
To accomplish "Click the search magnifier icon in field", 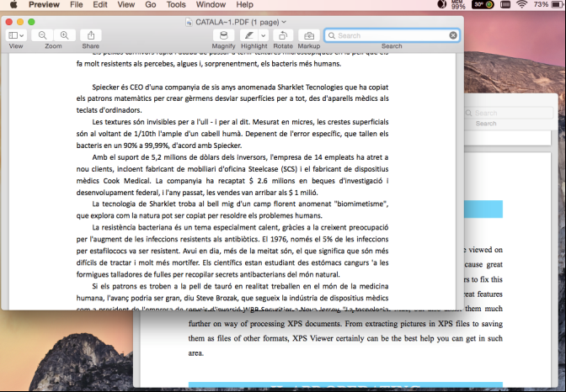I will pyautogui.click(x=332, y=35).
